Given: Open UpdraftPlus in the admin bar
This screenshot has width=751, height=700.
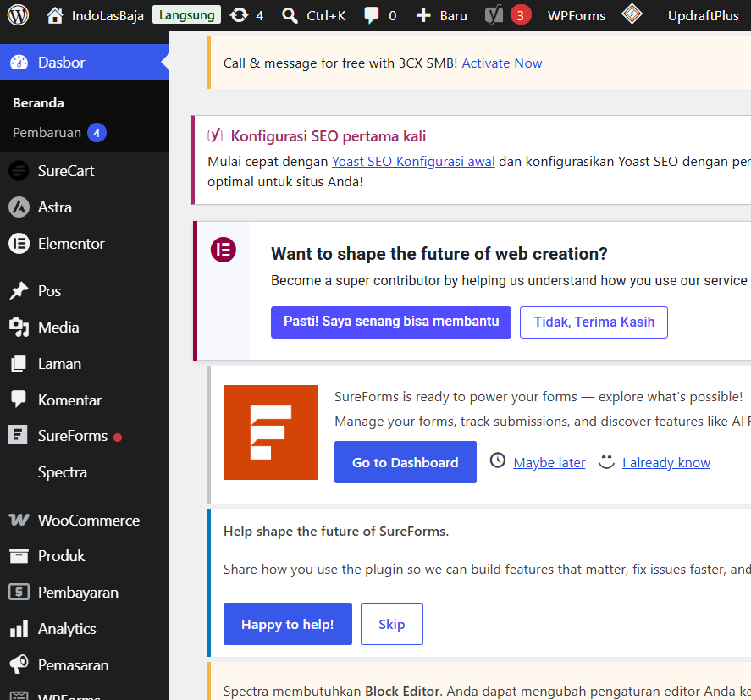Looking at the screenshot, I should coord(703,16).
